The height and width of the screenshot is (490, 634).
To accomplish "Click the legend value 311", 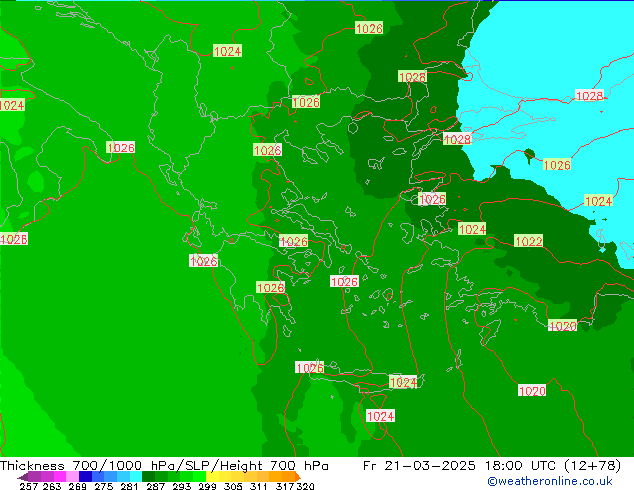I will [258, 486].
